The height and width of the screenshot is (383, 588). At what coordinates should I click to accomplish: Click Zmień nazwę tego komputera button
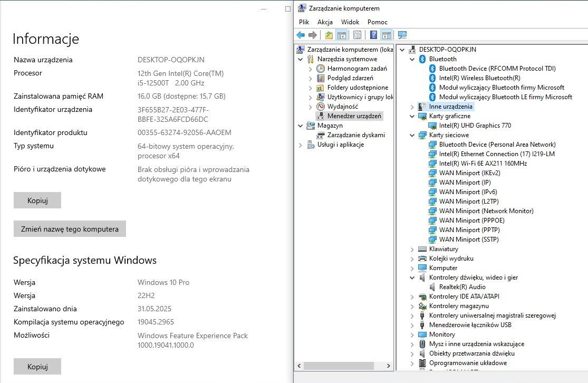pyautogui.click(x=70, y=229)
